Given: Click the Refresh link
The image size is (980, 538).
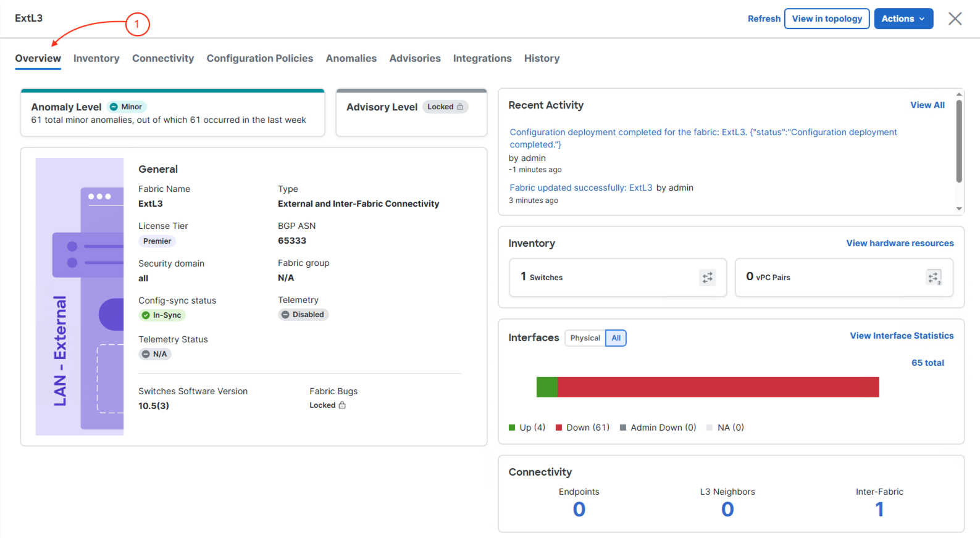Looking at the screenshot, I should (x=764, y=19).
